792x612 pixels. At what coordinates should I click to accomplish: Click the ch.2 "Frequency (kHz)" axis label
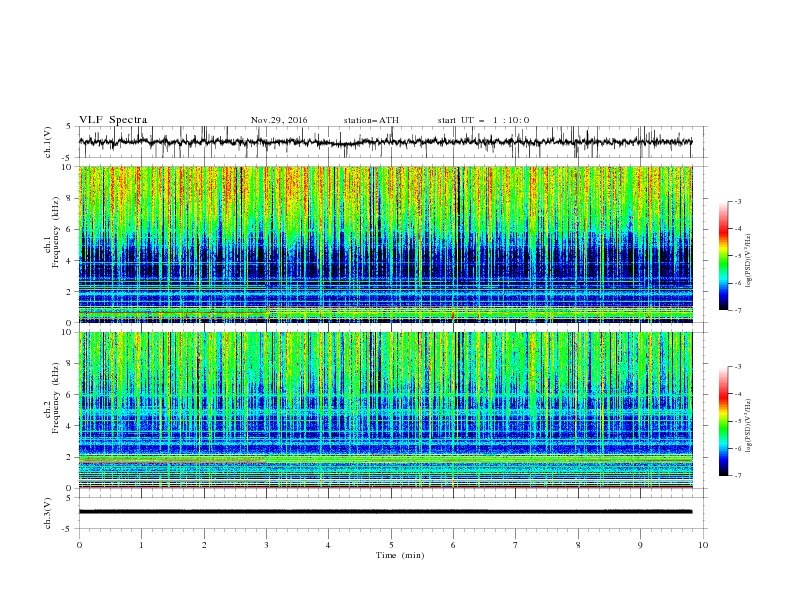click(56, 398)
